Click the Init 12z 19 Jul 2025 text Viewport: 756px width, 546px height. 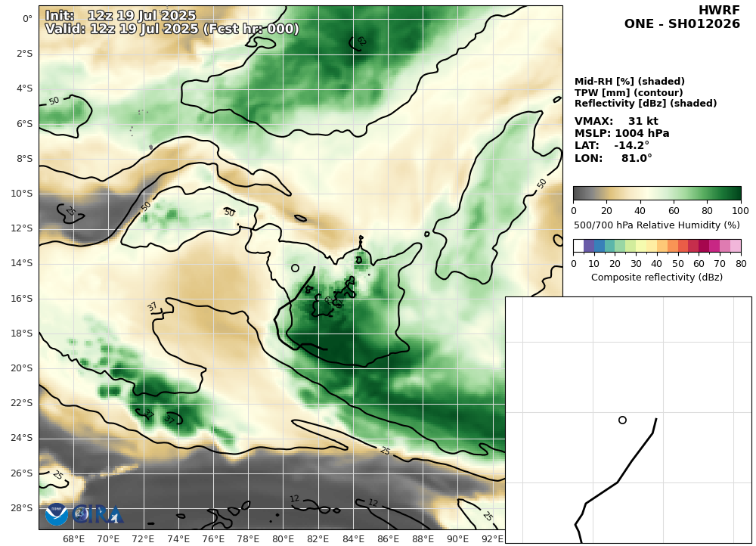(120, 16)
